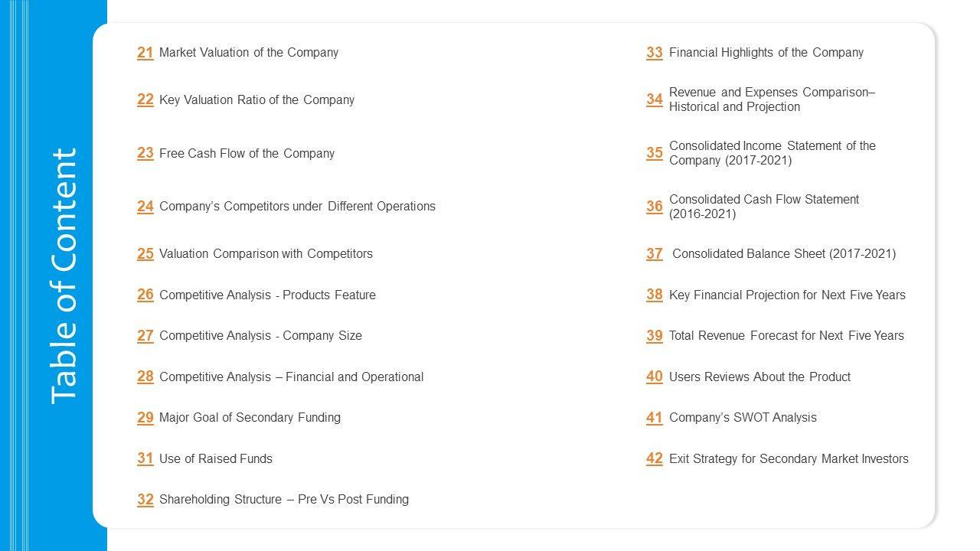Open Revenue and Expenses Comparison entry
980x551 pixels.
pyautogui.click(x=771, y=99)
